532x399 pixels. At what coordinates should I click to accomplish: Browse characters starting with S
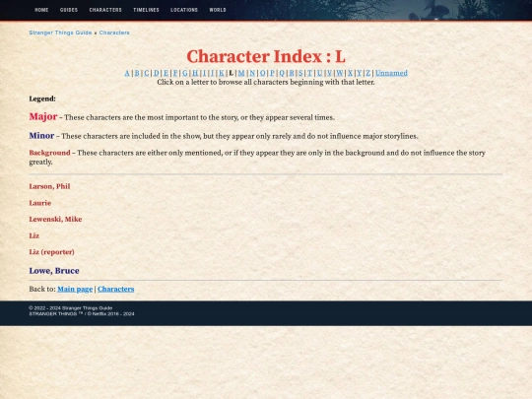(x=300, y=73)
